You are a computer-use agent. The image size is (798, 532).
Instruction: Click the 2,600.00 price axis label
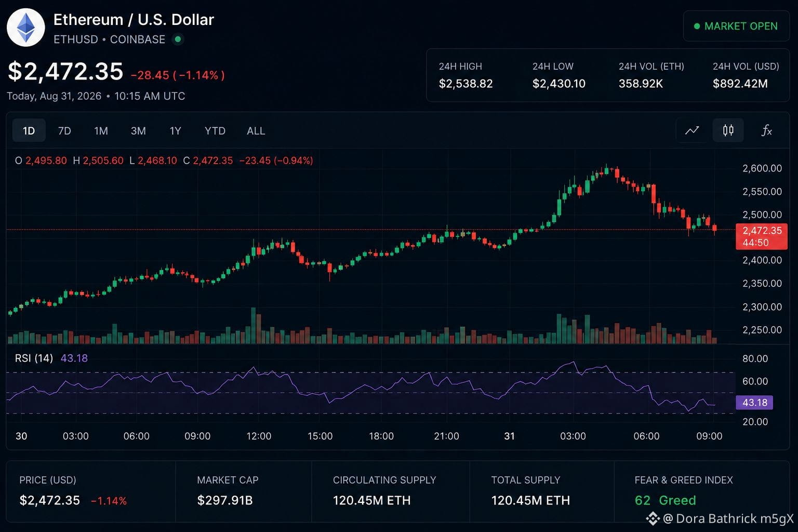tap(762, 168)
